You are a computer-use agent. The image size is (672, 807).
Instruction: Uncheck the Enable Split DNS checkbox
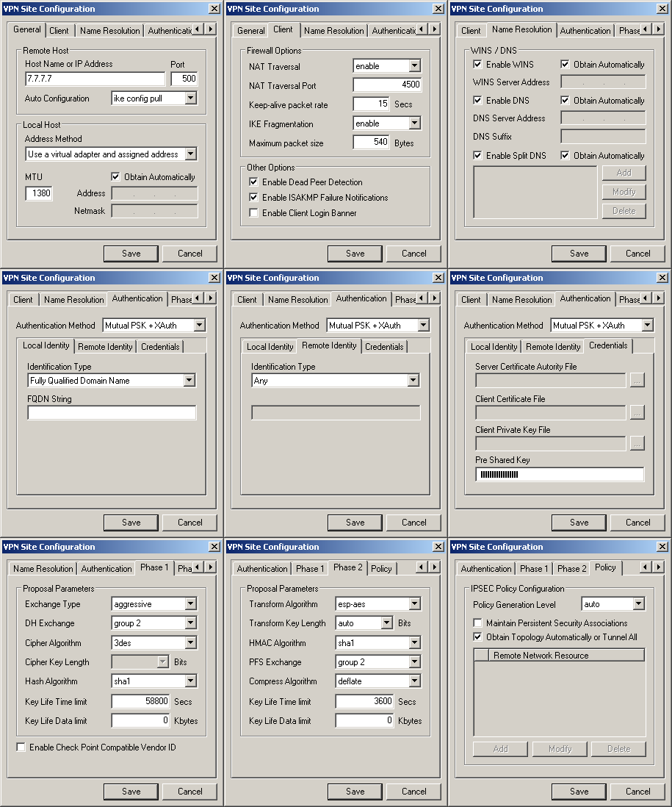point(478,156)
